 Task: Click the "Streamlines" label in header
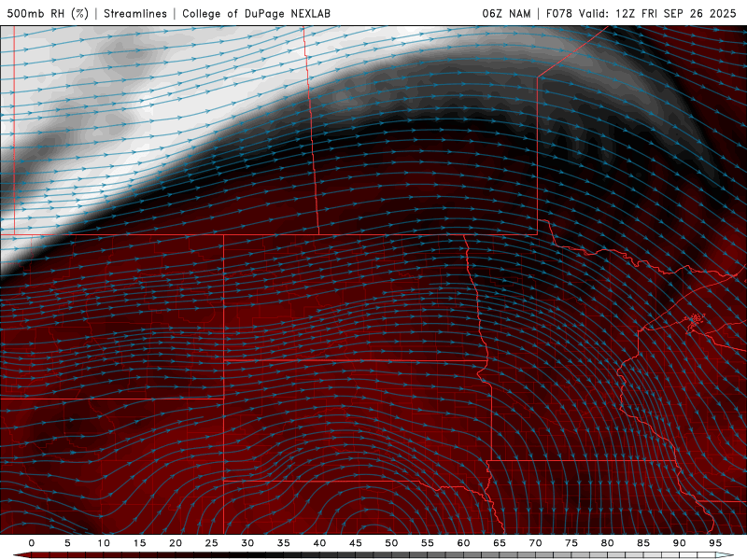click(135, 14)
